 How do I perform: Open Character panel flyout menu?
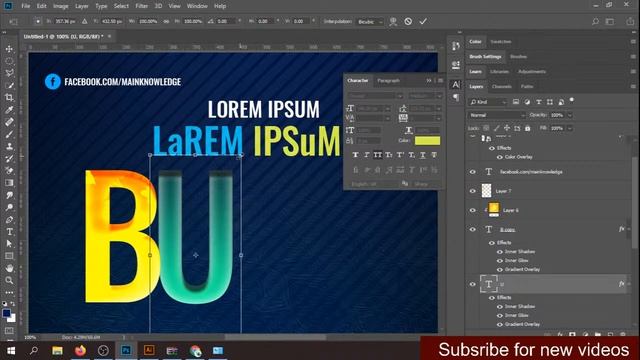point(440,80)
